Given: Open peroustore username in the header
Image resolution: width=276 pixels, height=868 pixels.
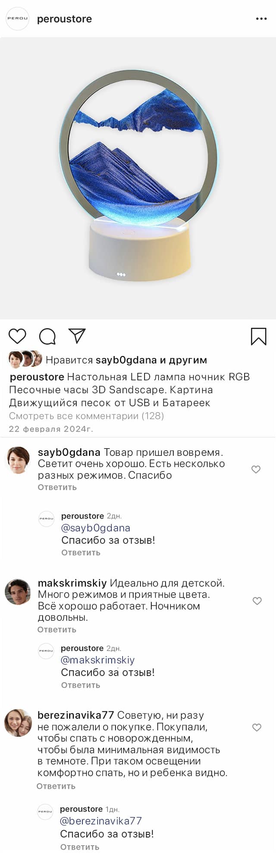Looking at the screenshot, I should pyautogui.click(x=64, y=19).
